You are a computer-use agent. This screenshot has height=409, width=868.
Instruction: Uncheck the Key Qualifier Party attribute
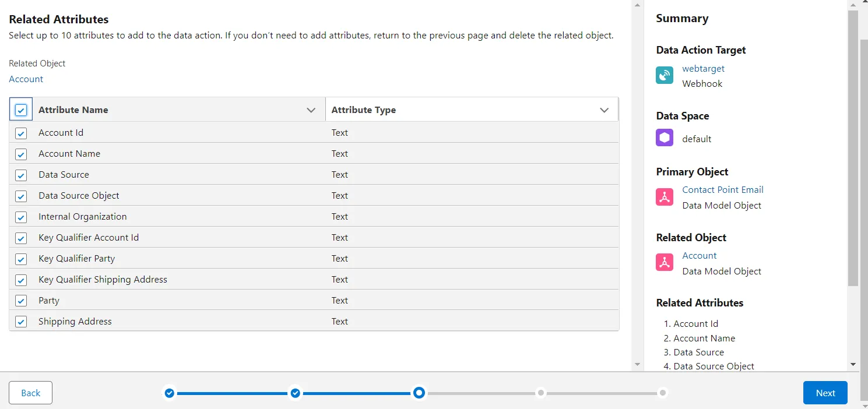(21, 259)
